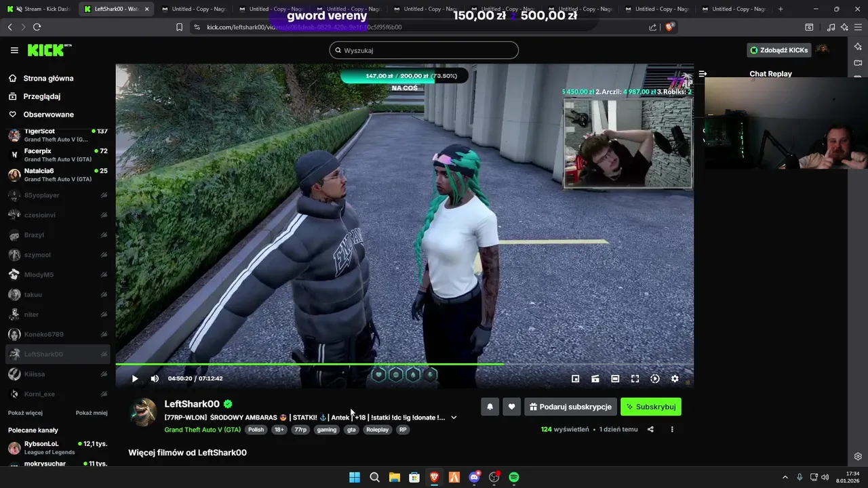868x488 pixels.
Task: Reload the current page
Action: point(37,27)
